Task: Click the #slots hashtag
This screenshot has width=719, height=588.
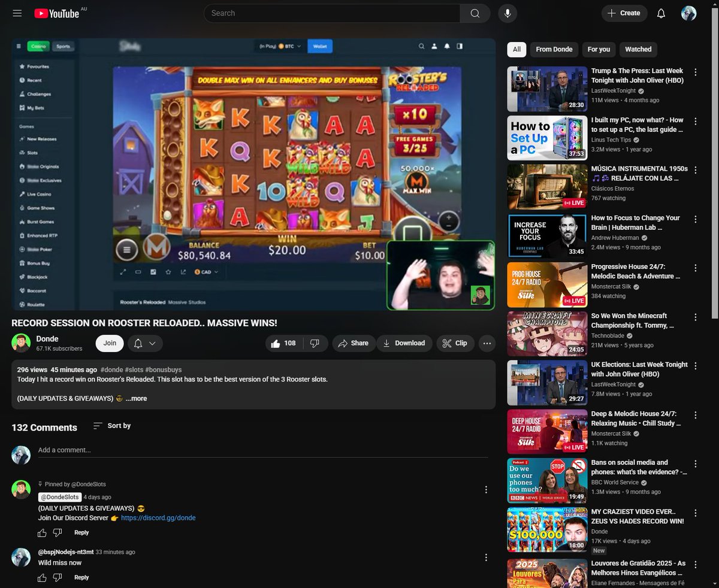Action: (134, 370)
